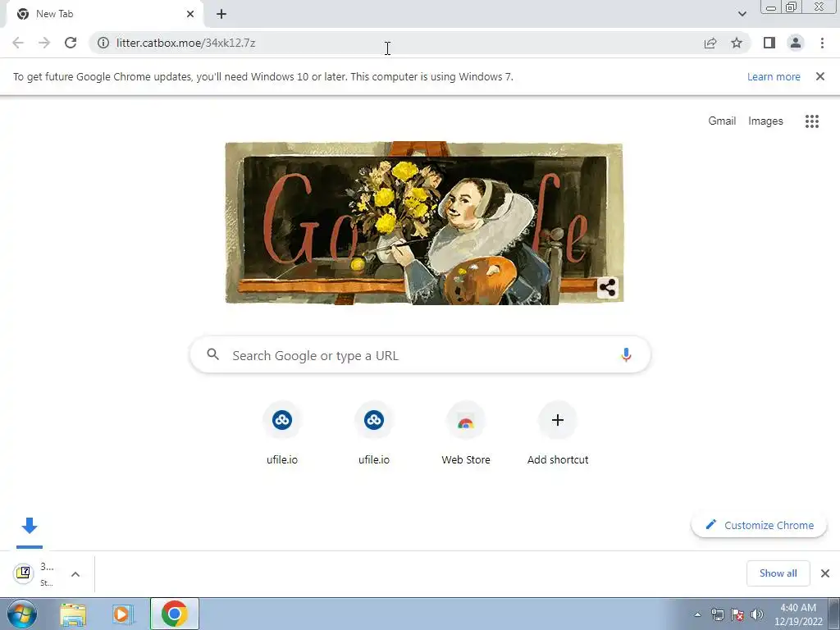Open the network tray icon
The height and width of the screenshot is (630, 840).
pyautogui.click(x=717, y=614)
